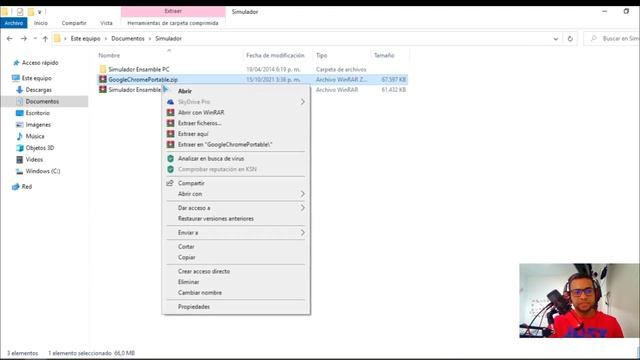Image resolution: width=640 pixels, height=360 pixels.
Task: Choose Abrir in the context menu
Action: (x=185, y=91)
